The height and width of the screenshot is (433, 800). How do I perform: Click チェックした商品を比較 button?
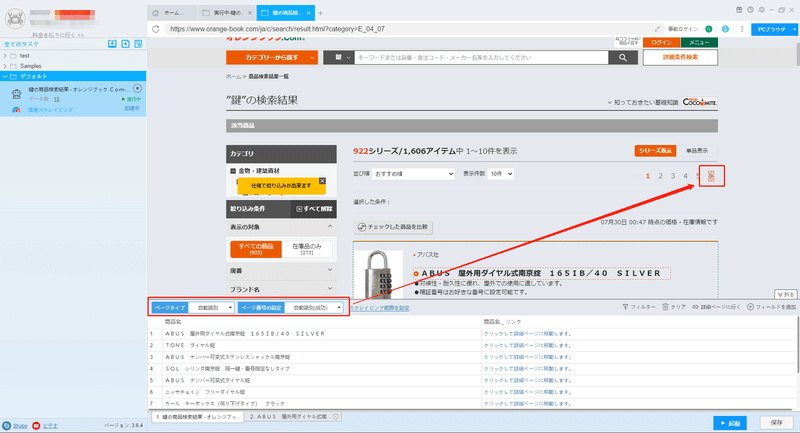(x=393, y=227)
